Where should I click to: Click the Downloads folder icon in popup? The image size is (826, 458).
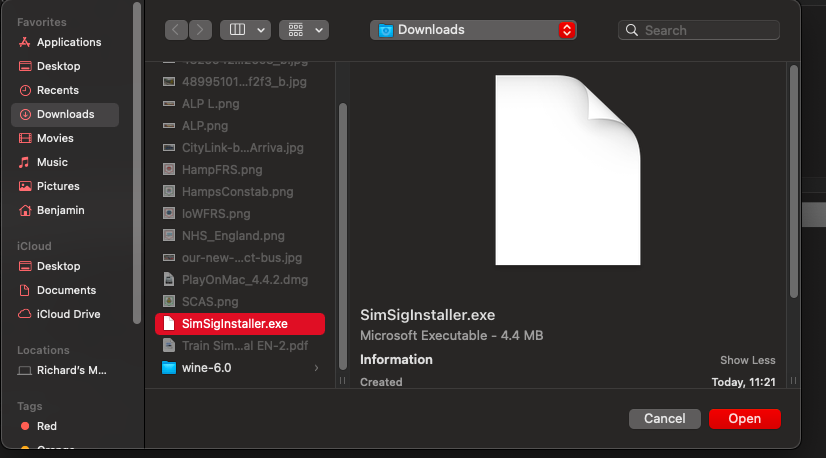pos(386,31)
